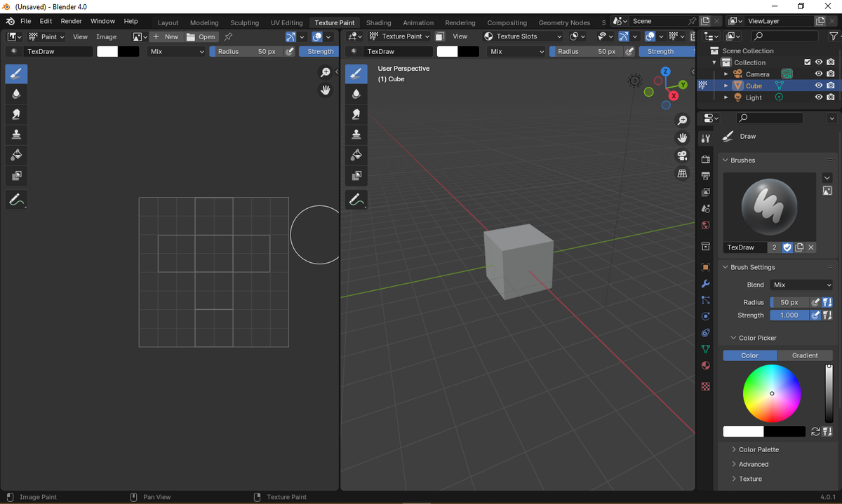Hide the Camera in the viewport
Screen dimensions: 842x504
818,74
